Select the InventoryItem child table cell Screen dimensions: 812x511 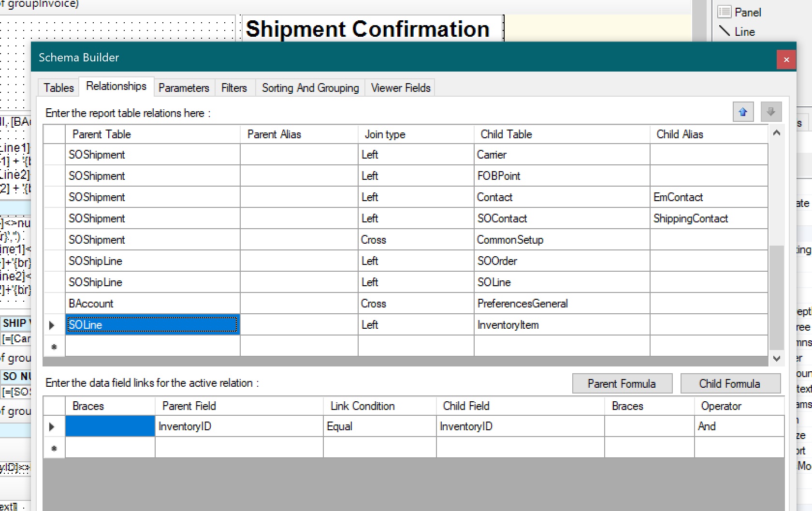[561, 325]
